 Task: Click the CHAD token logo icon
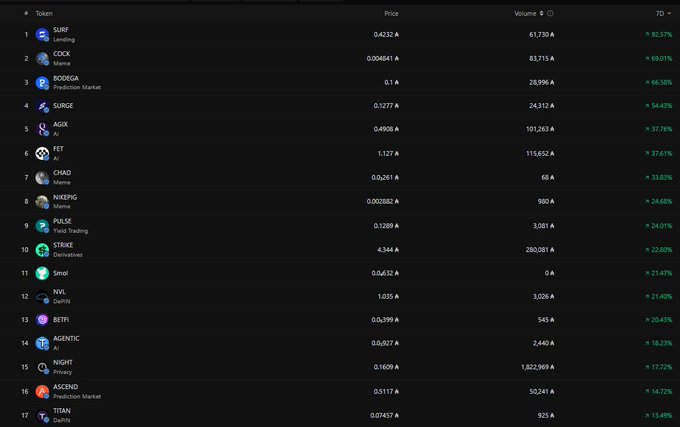42,177
